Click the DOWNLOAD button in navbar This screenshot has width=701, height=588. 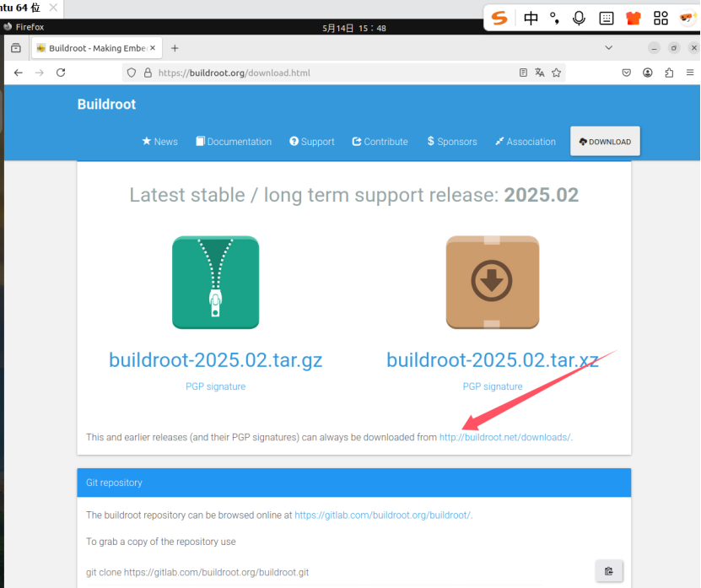(605, 141)
